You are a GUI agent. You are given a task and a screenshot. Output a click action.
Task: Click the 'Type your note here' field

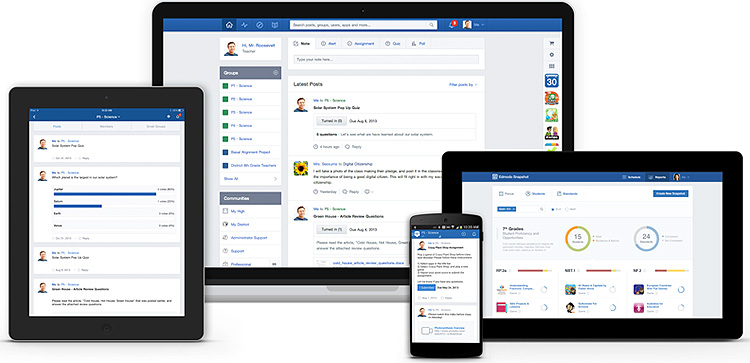[386, 60]
